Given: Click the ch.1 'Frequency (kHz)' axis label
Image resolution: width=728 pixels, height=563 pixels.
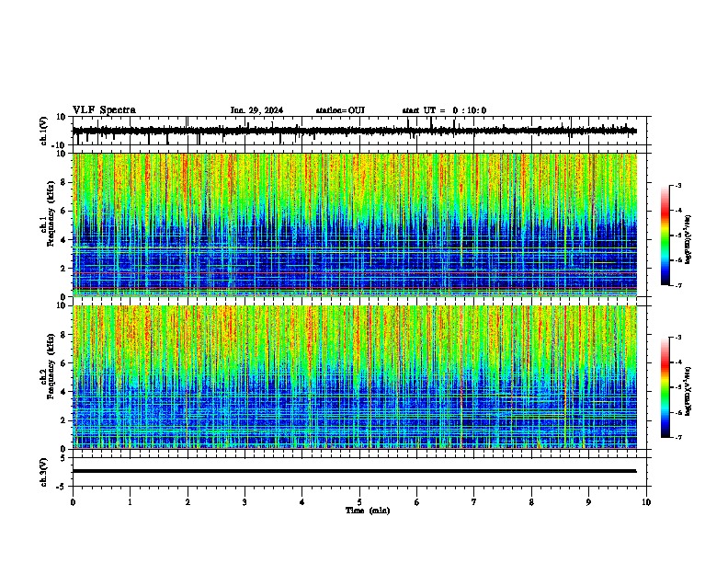Looking at the screenshot, I should 51,213.
